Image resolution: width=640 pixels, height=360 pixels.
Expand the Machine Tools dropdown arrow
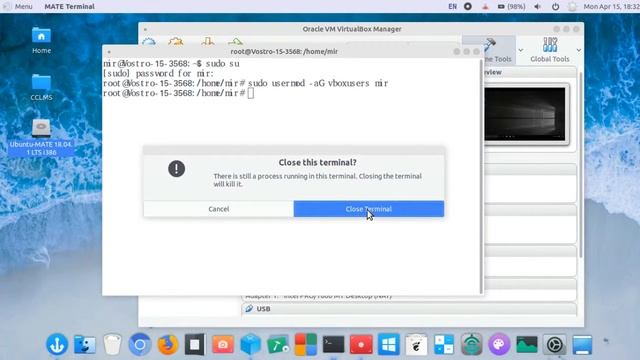coord(521,50)
